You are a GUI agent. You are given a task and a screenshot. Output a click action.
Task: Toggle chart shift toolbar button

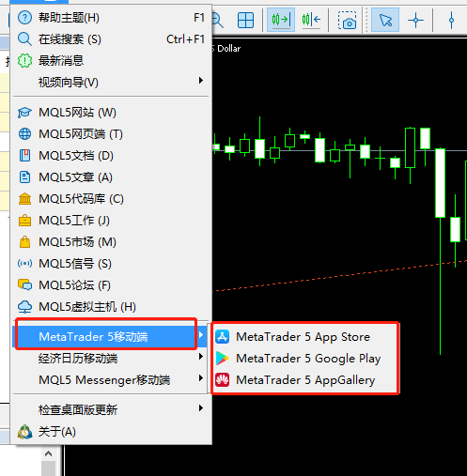click(311, 20)
